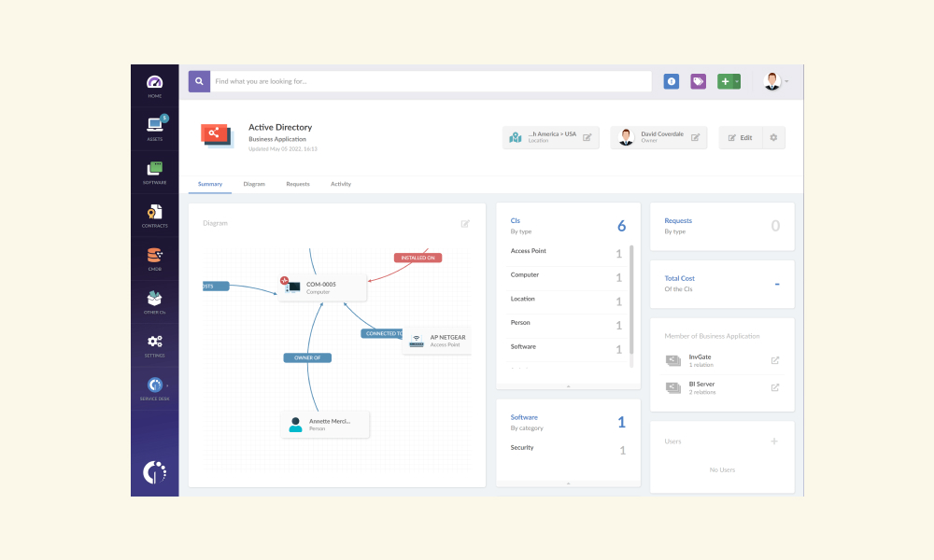Open the Home dashboard in sidebar
This screenshot has height=560, width=934.
[x=154, y=86]
